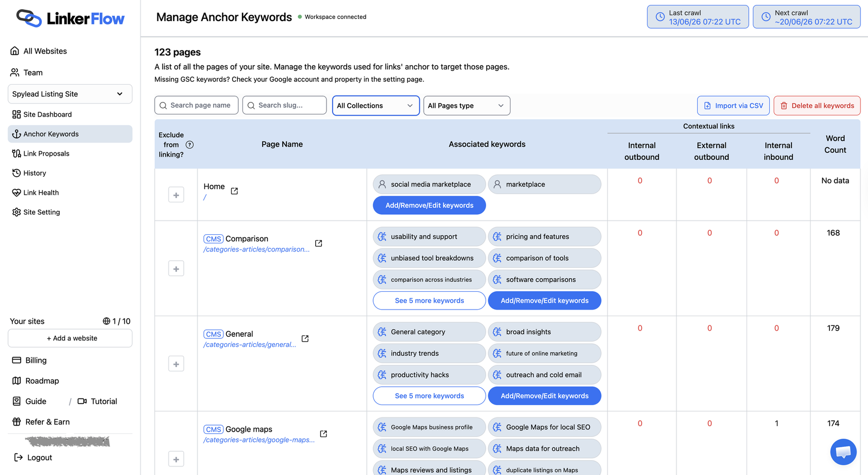Click 'pricing and features' keyword chip
Image resolution: width=868 pixels, height=475 pixels.
545,236
